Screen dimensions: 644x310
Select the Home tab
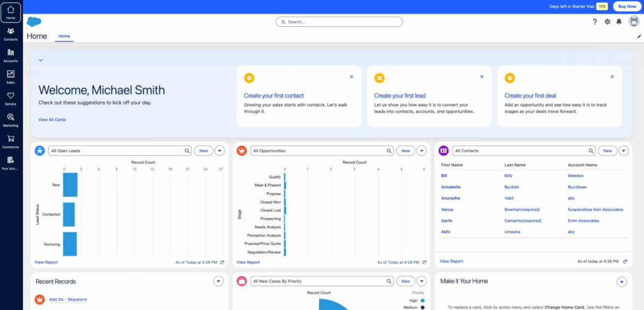(x=64, y=36)
